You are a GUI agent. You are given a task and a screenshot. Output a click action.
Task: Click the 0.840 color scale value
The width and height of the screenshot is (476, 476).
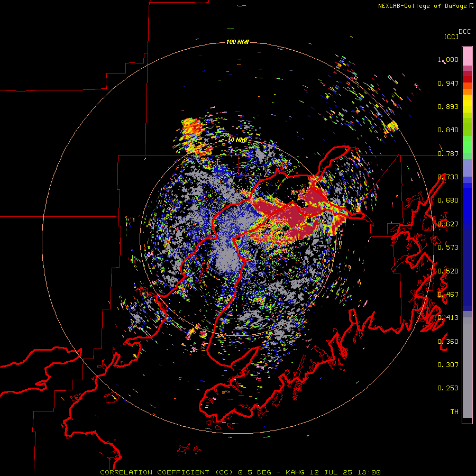[448, 130]
